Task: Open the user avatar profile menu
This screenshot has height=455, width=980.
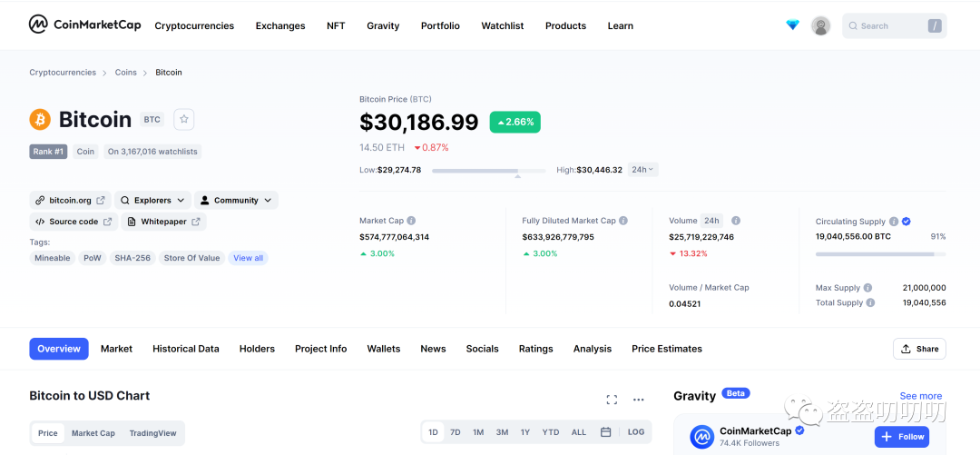Action: click(820, 25)
